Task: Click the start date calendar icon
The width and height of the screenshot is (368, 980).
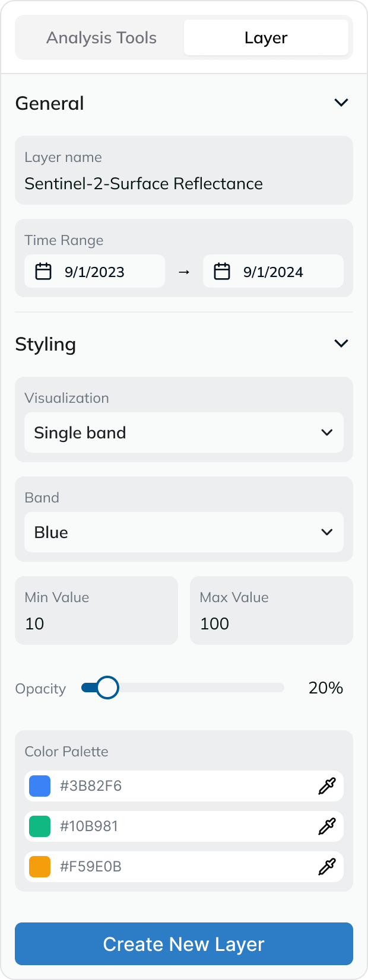Action: pyautogui.click(x=43, y=272)
